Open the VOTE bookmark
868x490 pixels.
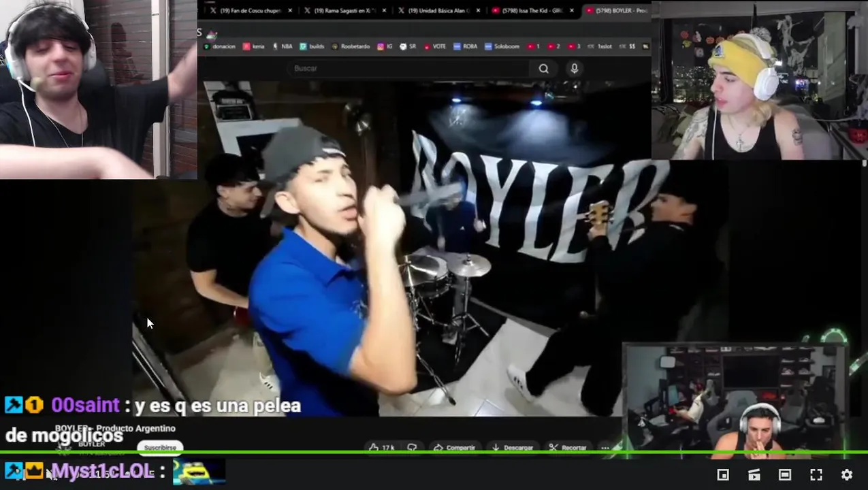[435, 46]
